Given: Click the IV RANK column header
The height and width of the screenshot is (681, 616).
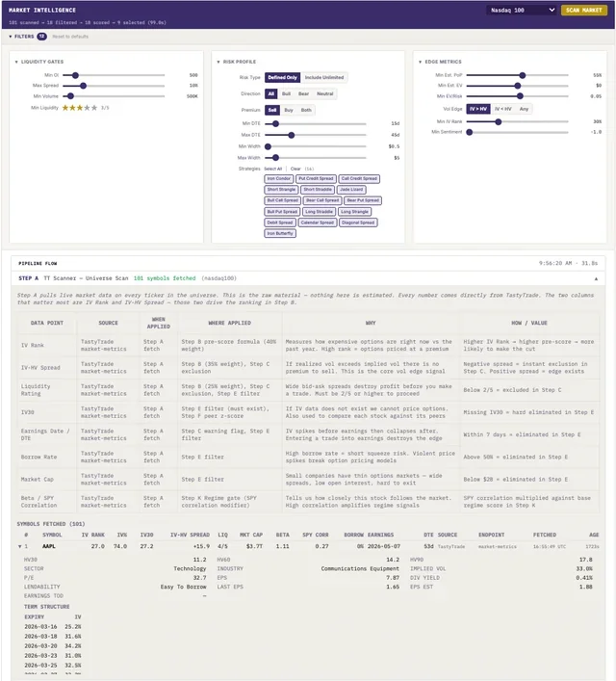Looking at the screenshot, I should [93, 536].
